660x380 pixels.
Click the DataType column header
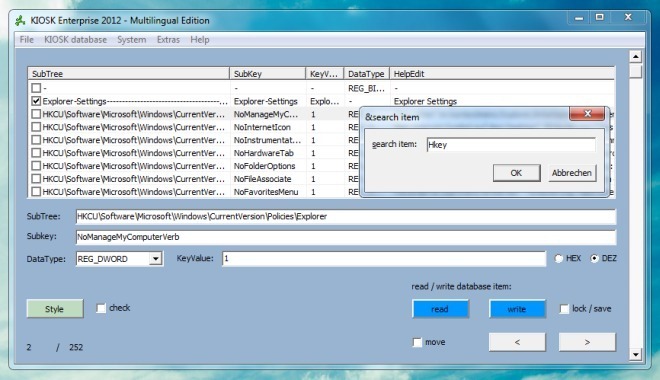(367, 74)
